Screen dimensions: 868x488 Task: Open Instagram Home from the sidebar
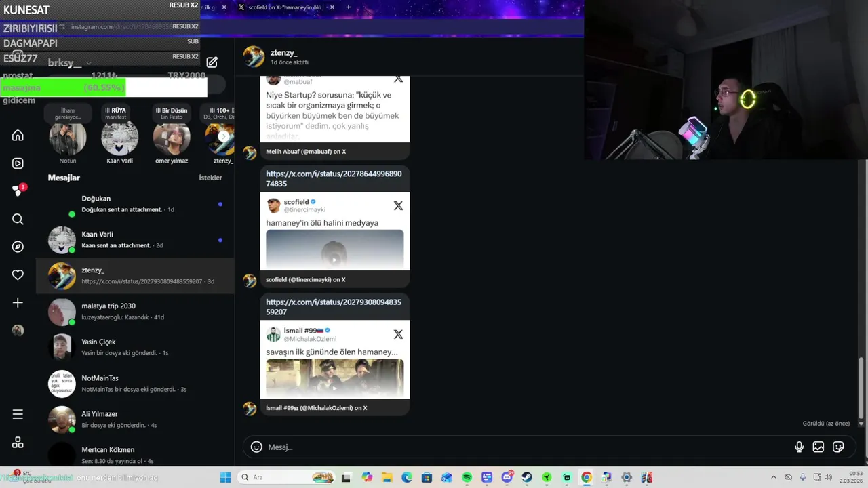click(x=18, y=136)
